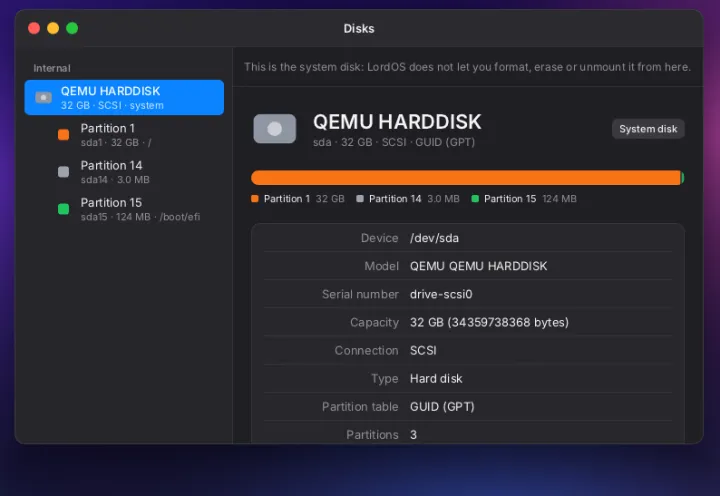The width and height of the screenshot is (720, 496).
Task: Click the GUID (GPT) partition table value
Action: pos(442,406)
